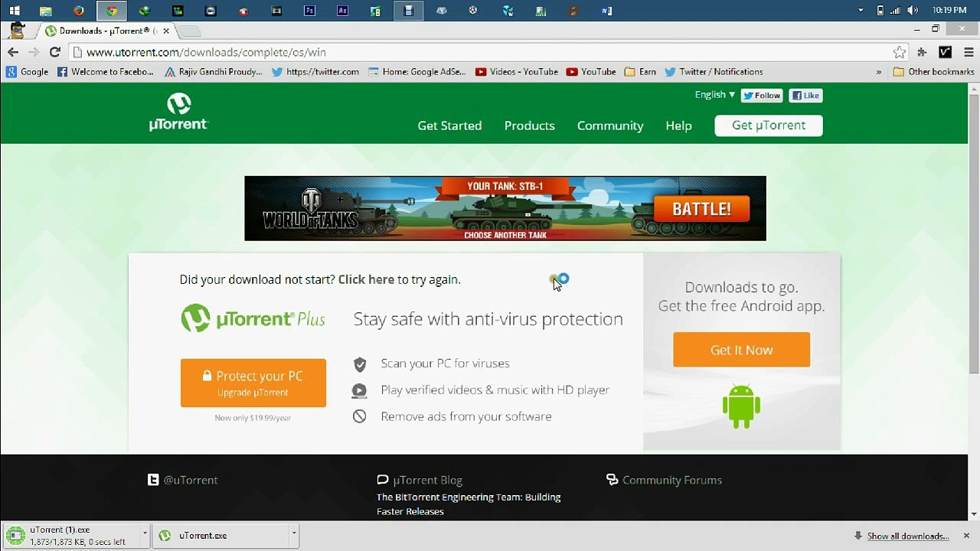Open the Google bookmark
This screenshot has height=551, width=980.
click(28, 72)
